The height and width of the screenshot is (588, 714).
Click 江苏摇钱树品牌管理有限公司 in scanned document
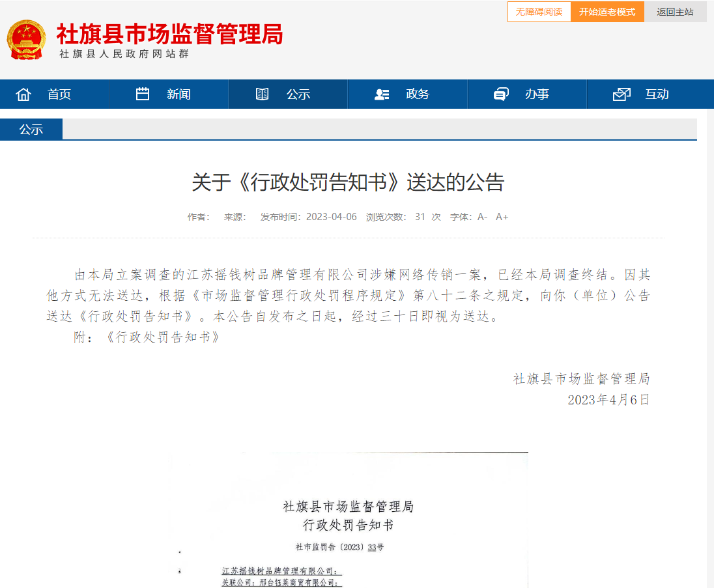pyautogui.click(x=281, y=570)
